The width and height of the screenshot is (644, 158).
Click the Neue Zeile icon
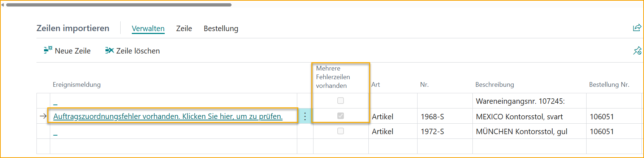pyautogui.click(x=48, y=50)
